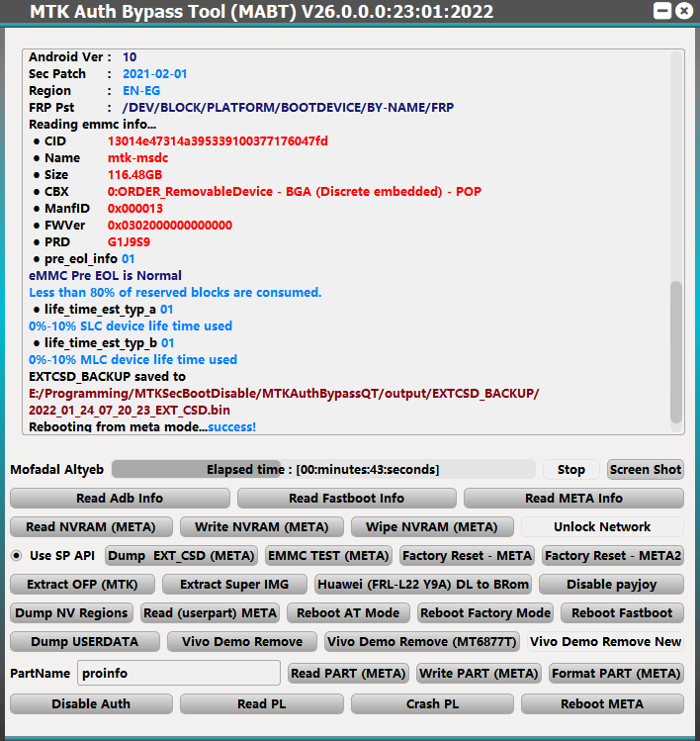Run Write NVRAM (META)

[262, 527]
